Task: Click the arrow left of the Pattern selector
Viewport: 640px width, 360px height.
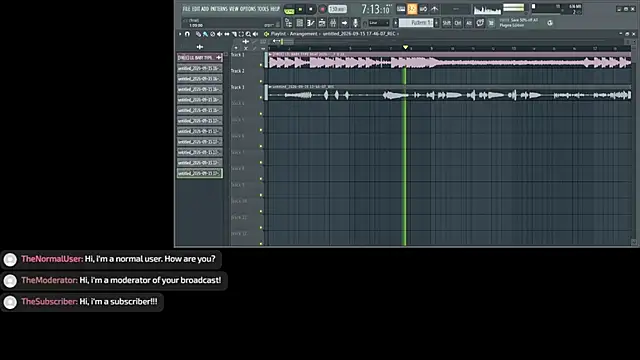Action: pos(396,23)
